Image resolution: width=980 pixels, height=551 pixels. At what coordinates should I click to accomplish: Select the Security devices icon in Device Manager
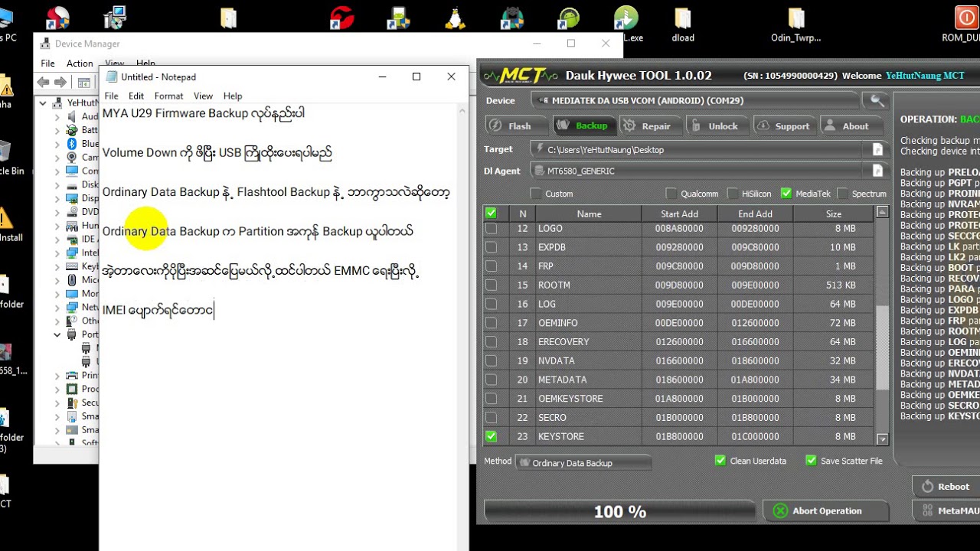coord(72,403)
